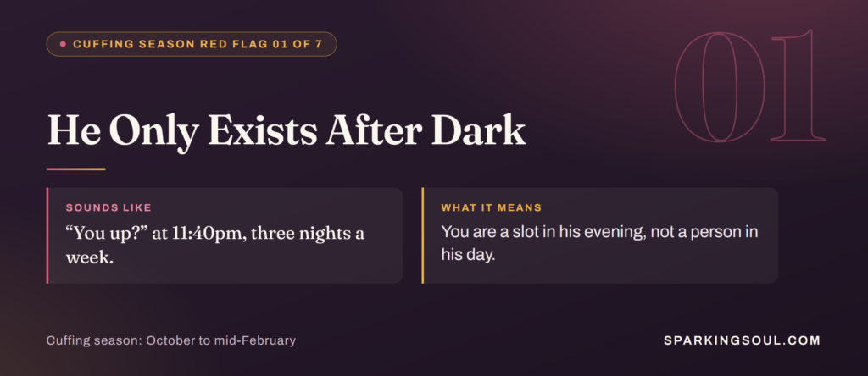Click the "01 OF 7" counter in the badge
The image size is (868, 376).
click(x=298, y=44)
